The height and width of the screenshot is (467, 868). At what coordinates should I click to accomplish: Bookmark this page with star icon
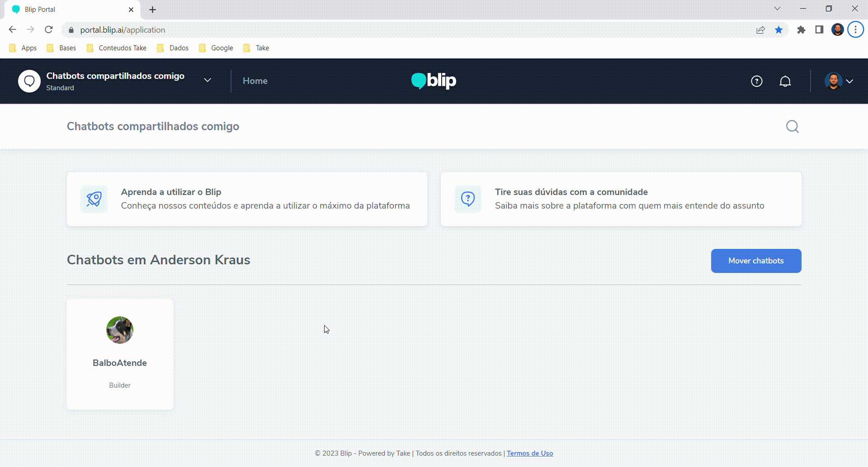click(778, 30)
